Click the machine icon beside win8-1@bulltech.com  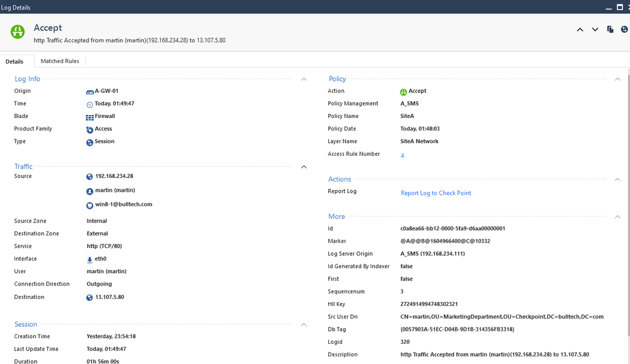click(90, 205)
